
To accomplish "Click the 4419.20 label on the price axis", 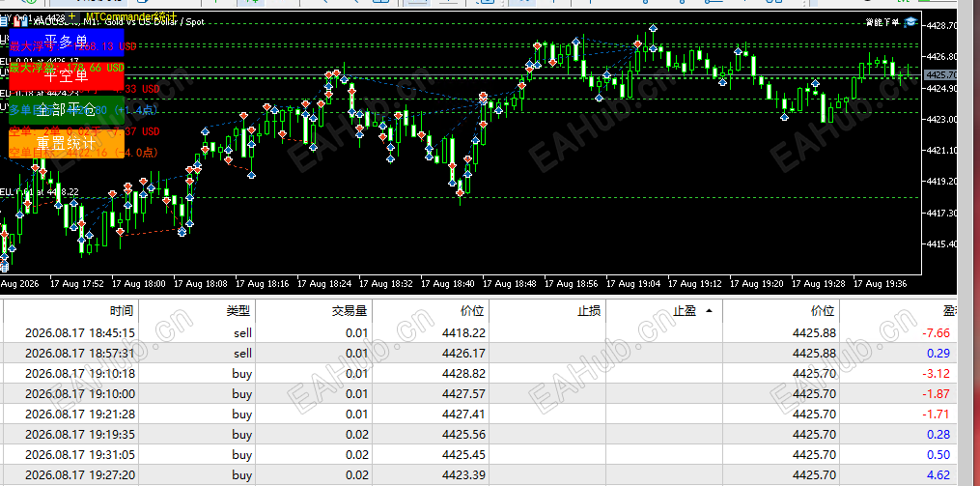I will [x=942, y=182].
